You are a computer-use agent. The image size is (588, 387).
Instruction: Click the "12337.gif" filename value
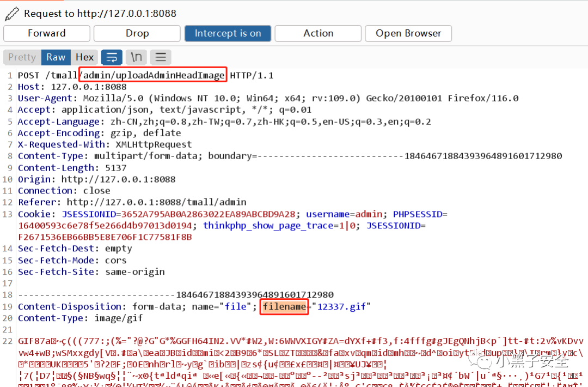coord(341,307)
